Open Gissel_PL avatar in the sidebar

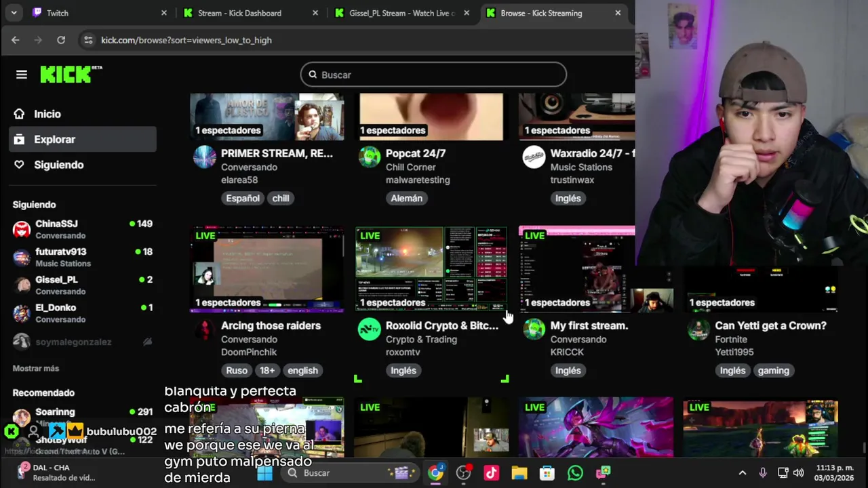[x=22, y=285]
